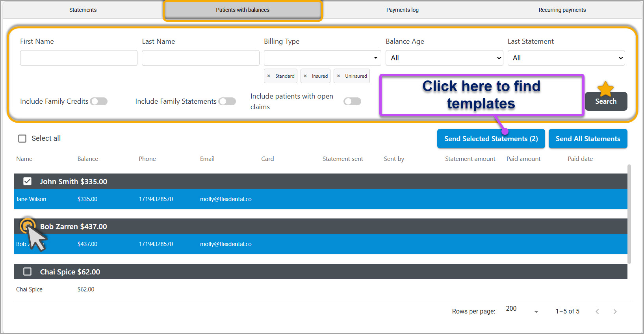The width and height of the screenshot is (644, 334).
Task: Click the Paid amount column header
Action: [523, 159]
